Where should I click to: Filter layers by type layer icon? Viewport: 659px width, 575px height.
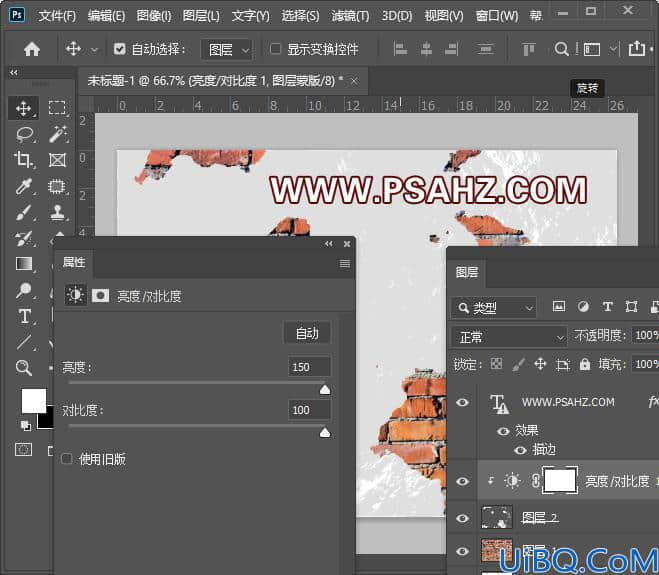[x=607, y=306]
